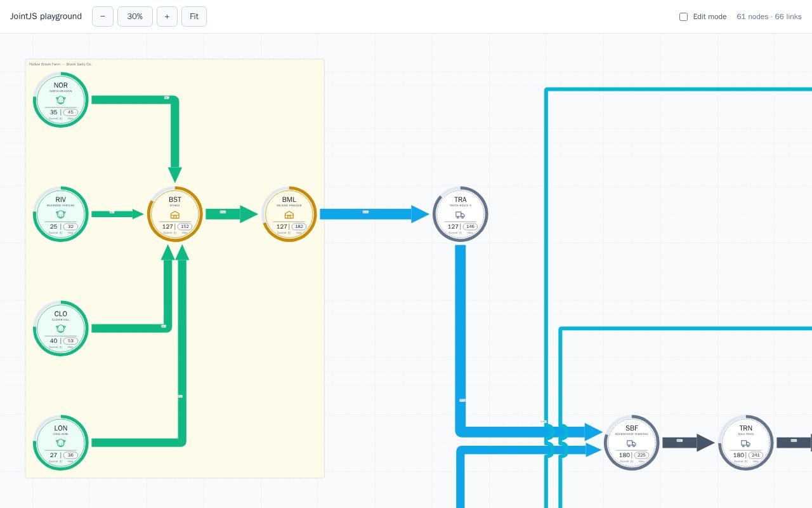Click the barn icon in the BST node
The height and width of the screenshot is (508, 812).
tap(175, 215)
